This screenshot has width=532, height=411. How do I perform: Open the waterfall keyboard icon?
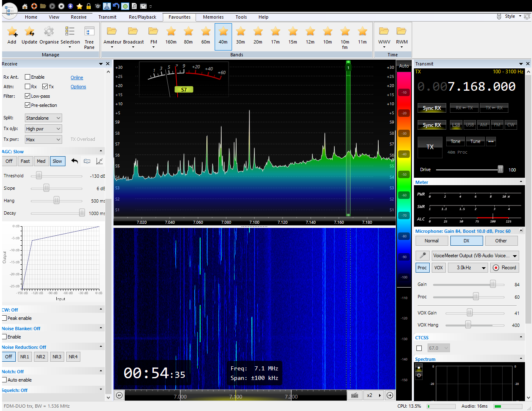pos(355,395)
